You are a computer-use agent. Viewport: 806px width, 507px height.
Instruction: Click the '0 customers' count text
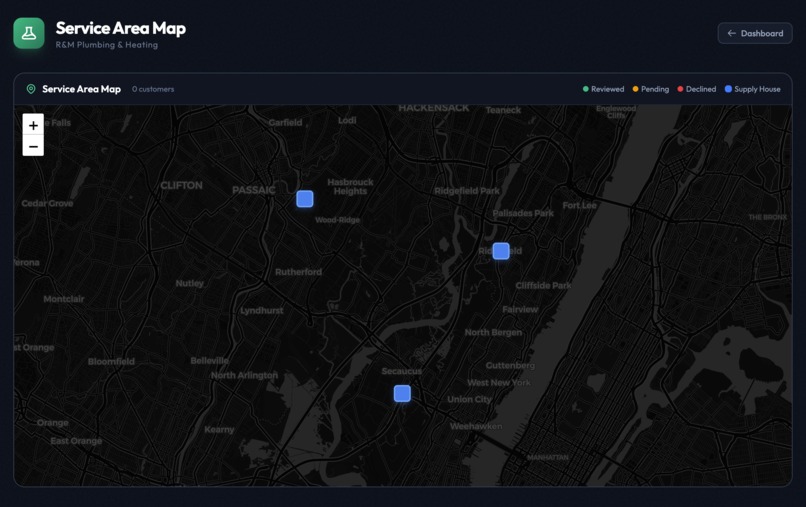[x=153, y=89]
